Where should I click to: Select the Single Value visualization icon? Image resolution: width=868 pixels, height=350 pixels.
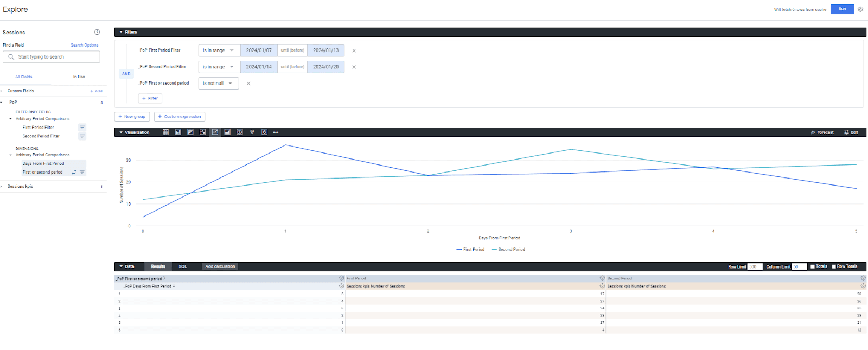264,132
